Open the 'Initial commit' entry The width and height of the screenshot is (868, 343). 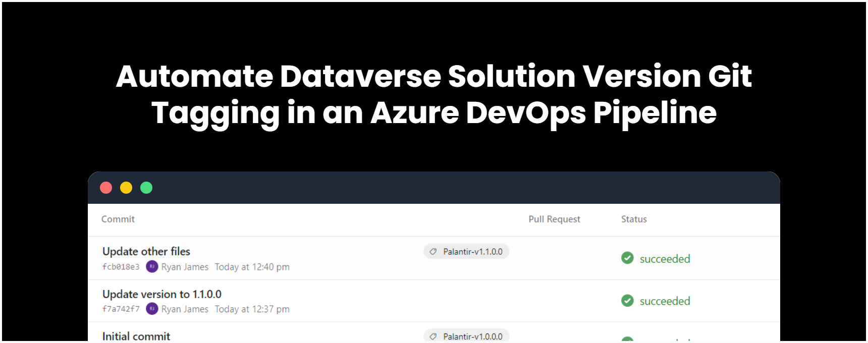[x=136, y=336]
